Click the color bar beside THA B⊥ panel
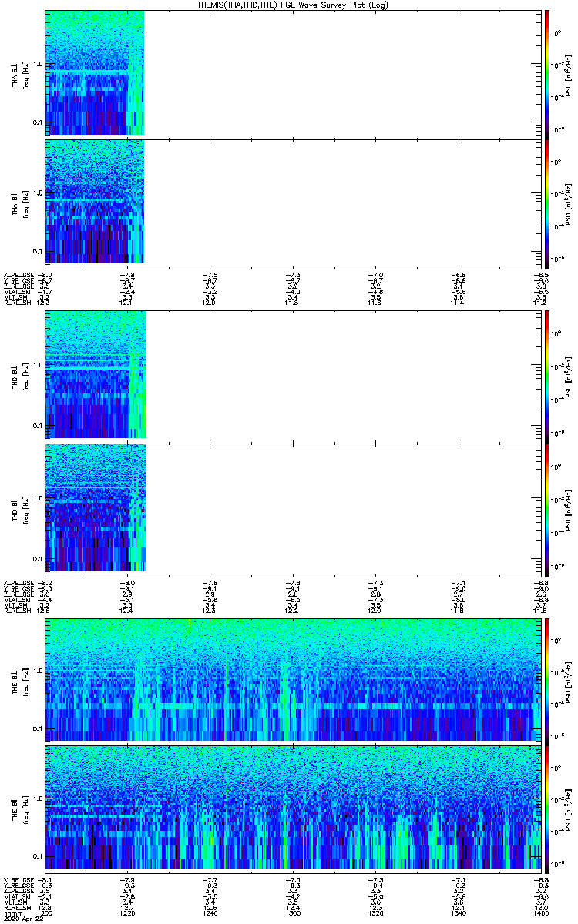Image resolution: width=578 pixels, height=924 pixels. [x=546, y=73]
